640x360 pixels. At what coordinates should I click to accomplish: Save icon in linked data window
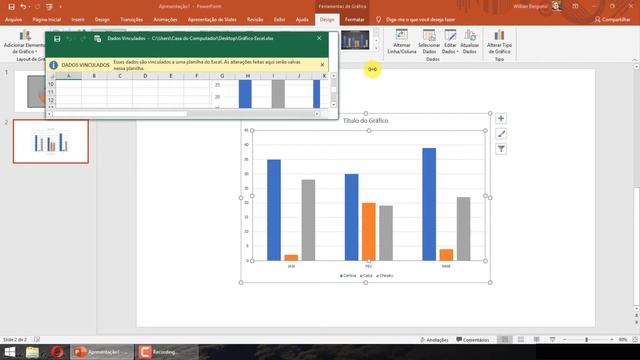57,39
